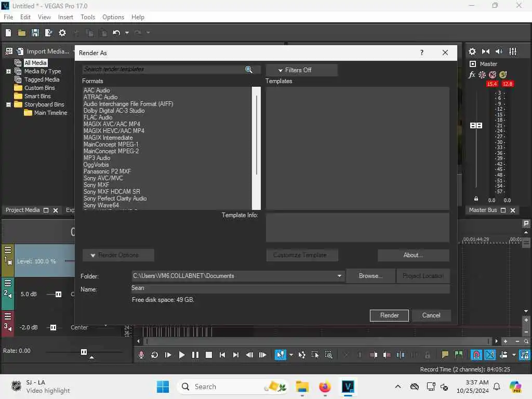The width and height of the screenshot is (532, 399).
Task: Select the Envelope Edit tool
Action: 302,355
